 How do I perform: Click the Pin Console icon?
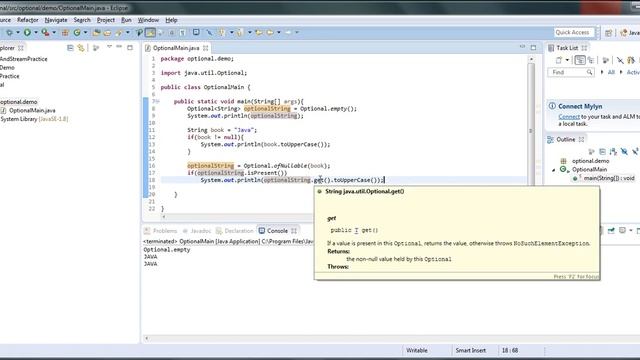[x=611, y=231]
